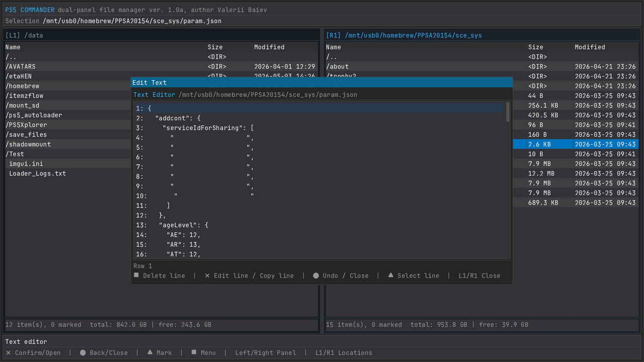Select the [R1] sce_sys panel header
The height and width of the screenshot is (362, 644).
483,35
